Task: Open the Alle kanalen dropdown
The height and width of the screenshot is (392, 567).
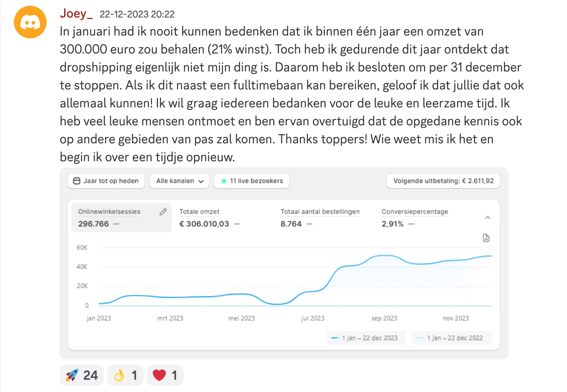Action: pos(179,181)
